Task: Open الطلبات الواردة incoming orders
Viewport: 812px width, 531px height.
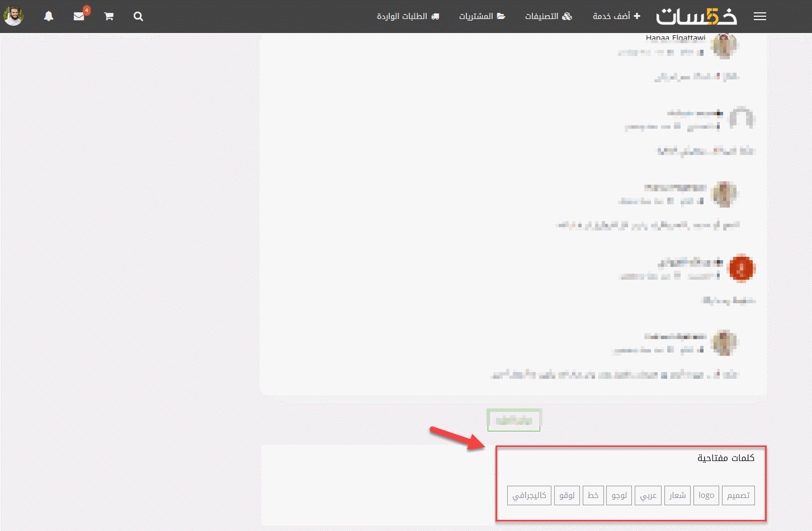Action: [x=408, y=16]
